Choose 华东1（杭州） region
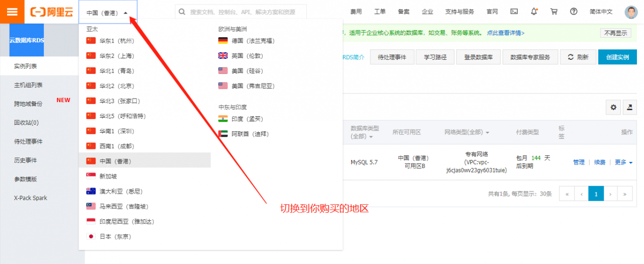The width and height of the screenshot is (644, 264). [x=117, y=41]
